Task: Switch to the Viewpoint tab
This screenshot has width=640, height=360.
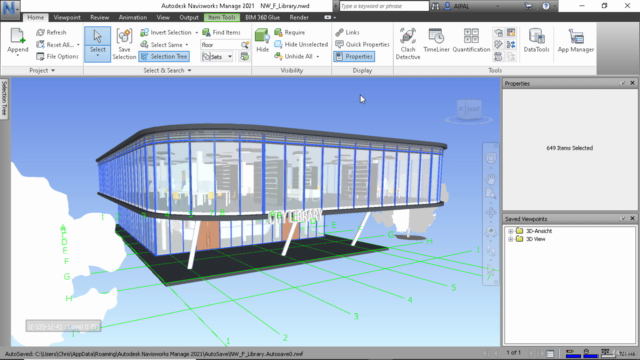Action: 67,18
